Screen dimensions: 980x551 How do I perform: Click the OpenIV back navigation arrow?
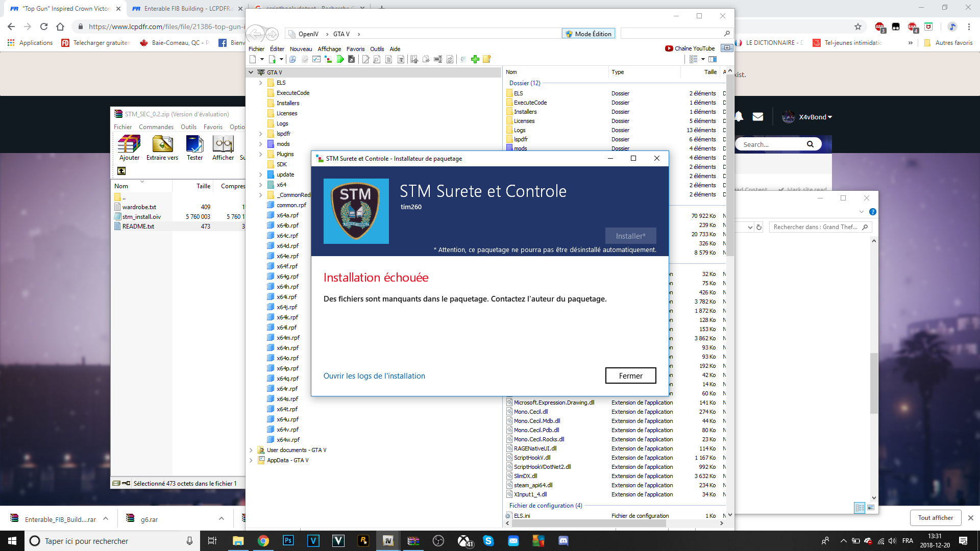tap(255, 34)
